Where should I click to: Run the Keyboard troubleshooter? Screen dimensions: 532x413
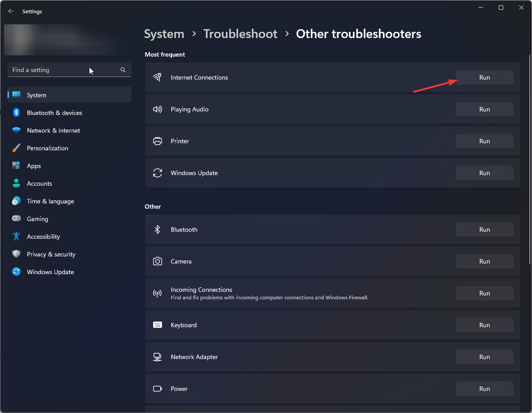(485, 325)
